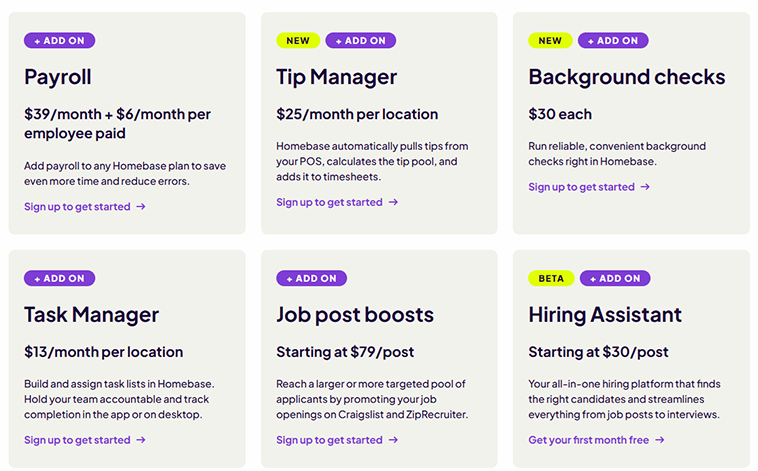Click the NEW badge on the Tip Manager card
The width and height of the screenshot is (758, 471).
point(298,41)
